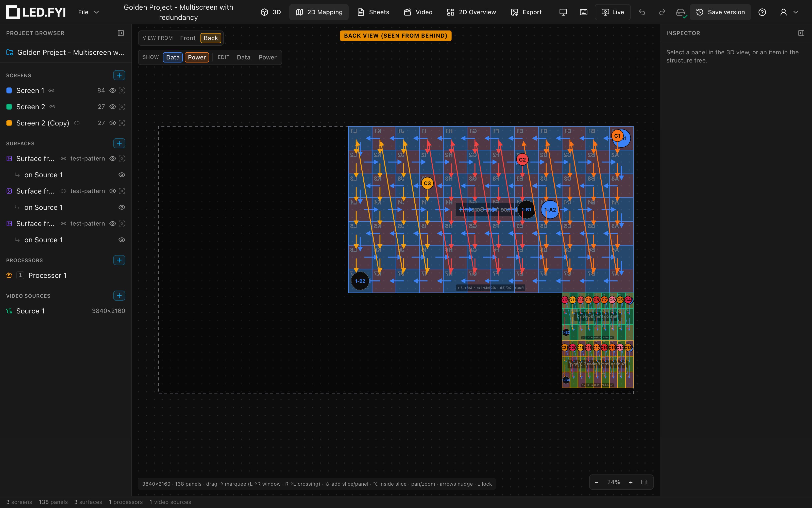This screenshot has height=508, width=812.
Task: Add a new processor with plus icon
Action: pos(119,260)
